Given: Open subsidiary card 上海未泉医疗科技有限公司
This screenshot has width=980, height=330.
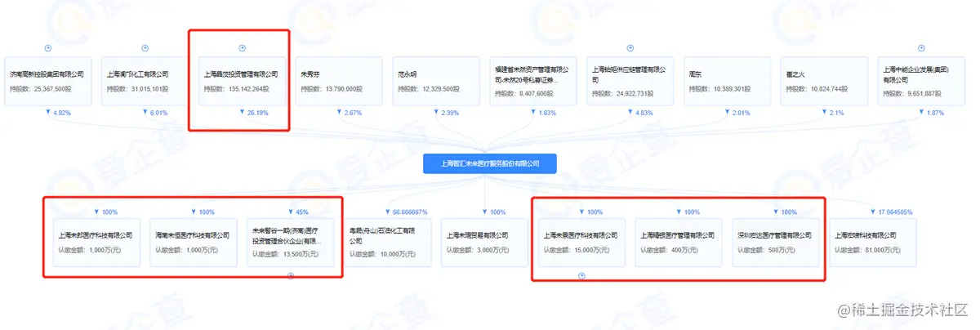Looking at the screenshot, I should (581, 243).
